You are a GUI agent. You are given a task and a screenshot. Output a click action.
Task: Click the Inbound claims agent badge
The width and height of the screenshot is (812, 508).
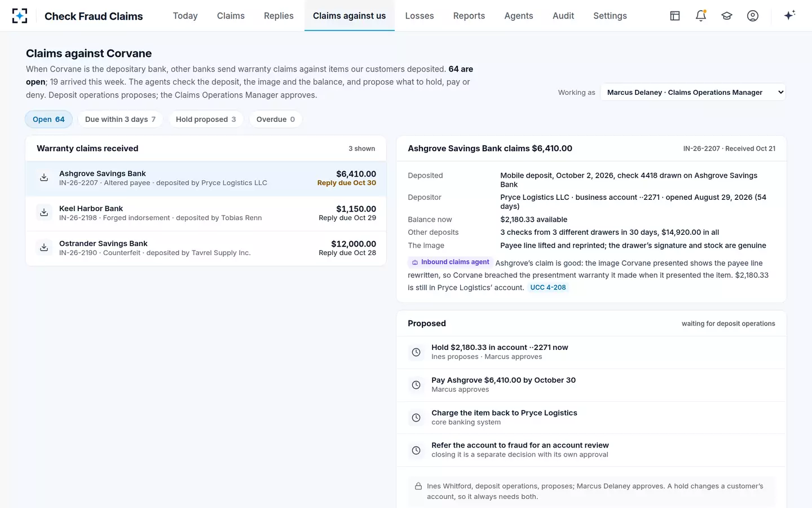(451, 262)
